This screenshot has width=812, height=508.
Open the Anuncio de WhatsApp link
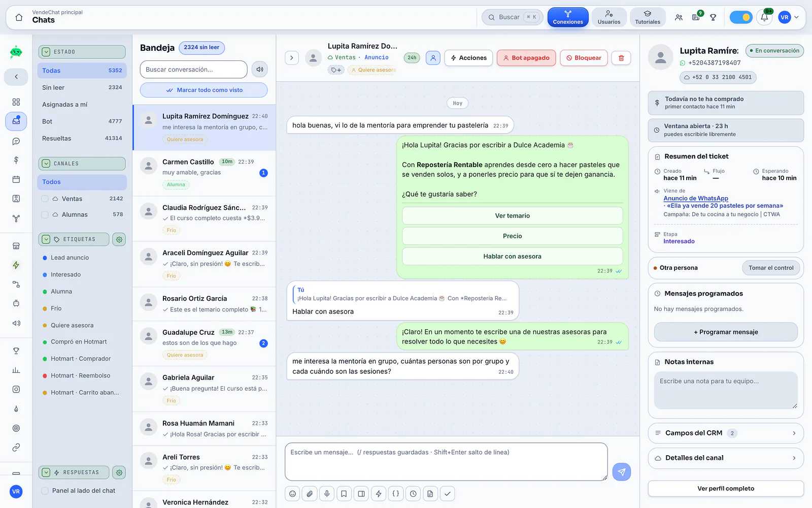coord(696,199)
